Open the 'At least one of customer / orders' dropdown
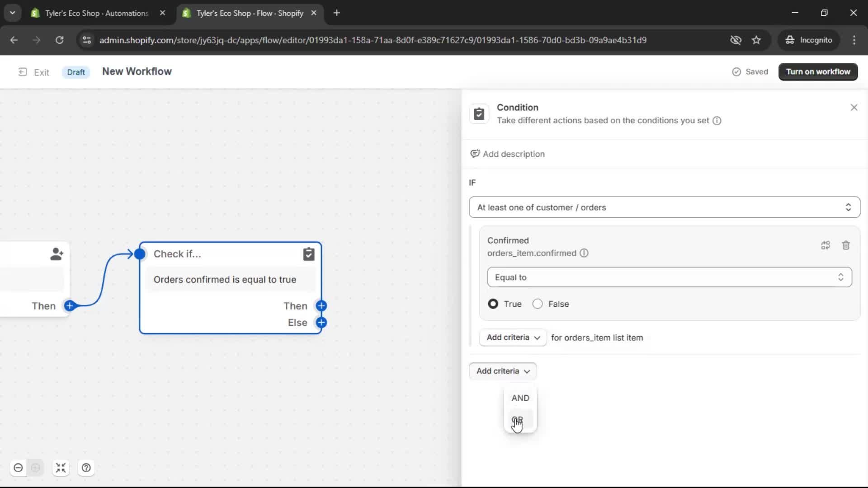 [664, 207]
